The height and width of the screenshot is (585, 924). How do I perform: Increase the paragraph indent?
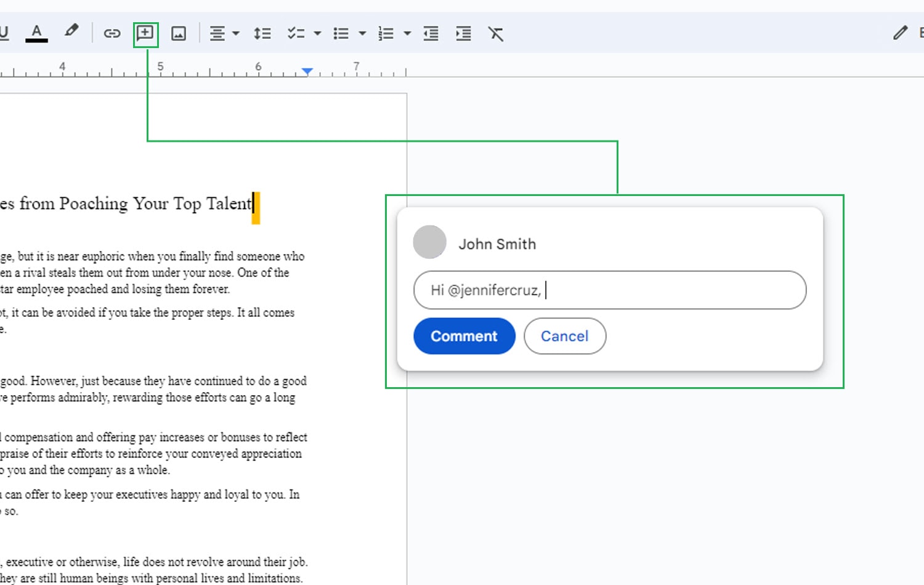(x=463, y=33)
